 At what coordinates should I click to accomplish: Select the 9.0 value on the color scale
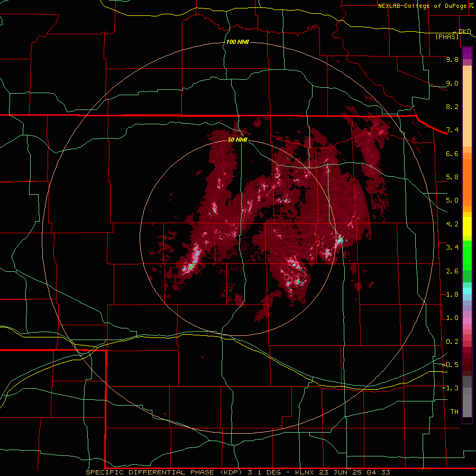[x=452, y=83]
